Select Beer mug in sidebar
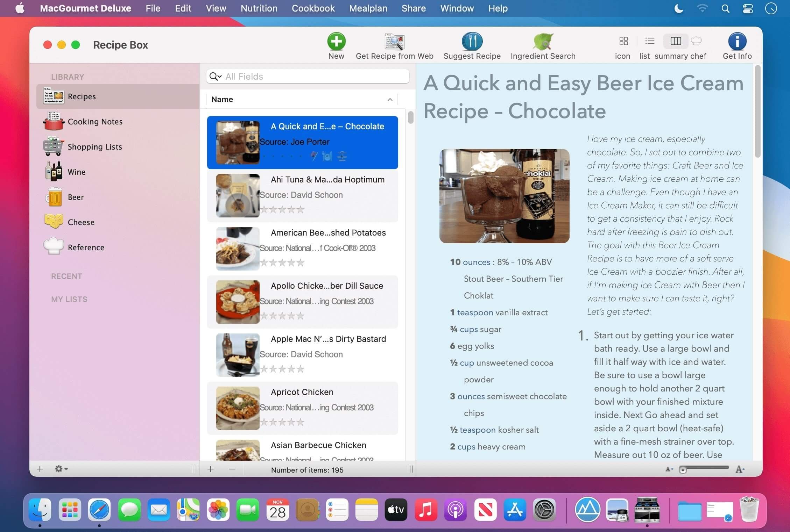The height and width of the screenshot is (532, 790). click(54, 197)
